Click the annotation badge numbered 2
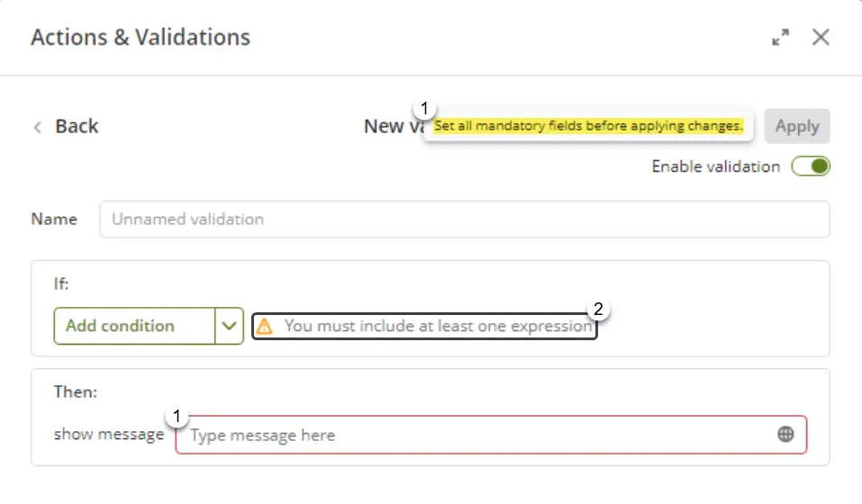The width and height of the screenshot is (862, 504). pos(598,309)
